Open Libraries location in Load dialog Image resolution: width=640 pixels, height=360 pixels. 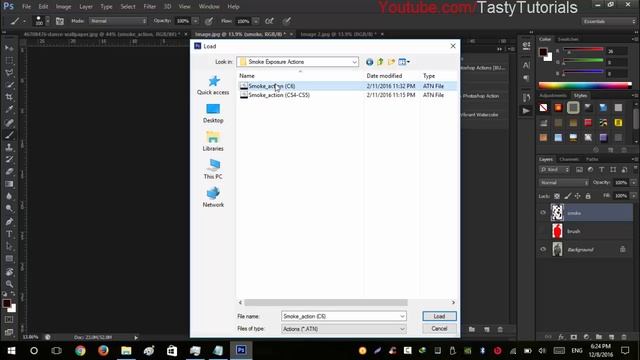(x=213, y=141)
